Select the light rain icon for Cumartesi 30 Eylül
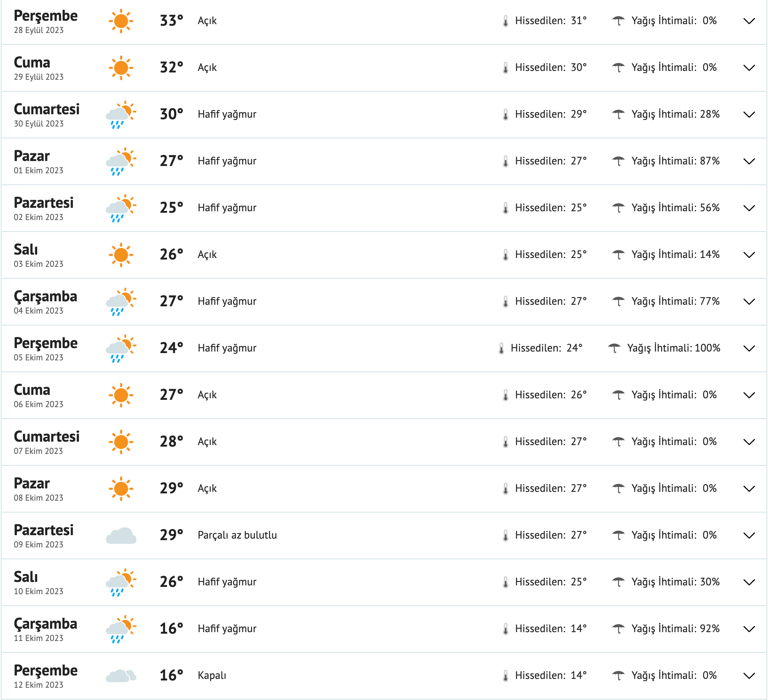The image size is (768, 700). point(120,114)
